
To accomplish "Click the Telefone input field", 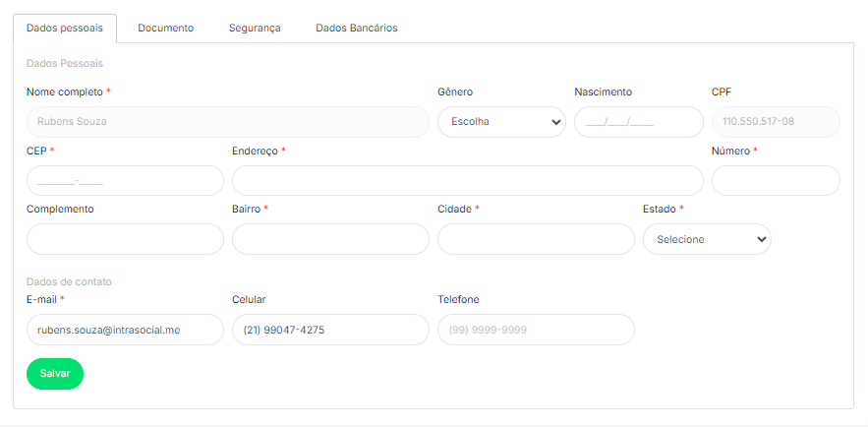I will [x=536, y=330].
